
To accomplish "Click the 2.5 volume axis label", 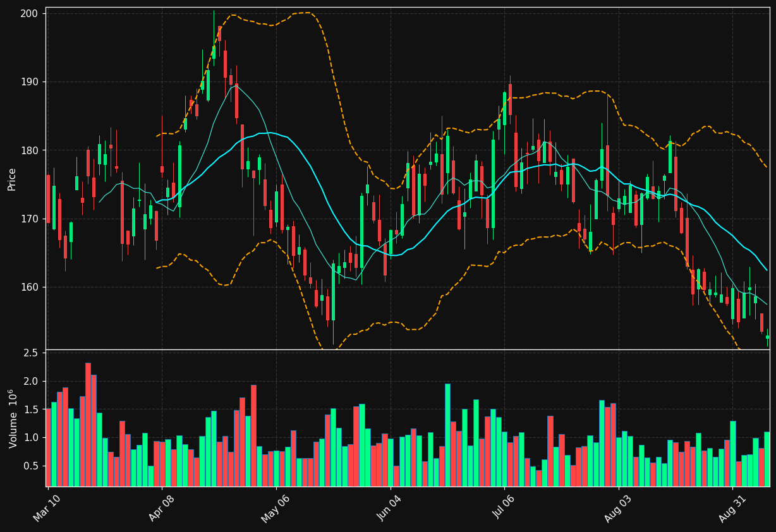I will [32, 353].
